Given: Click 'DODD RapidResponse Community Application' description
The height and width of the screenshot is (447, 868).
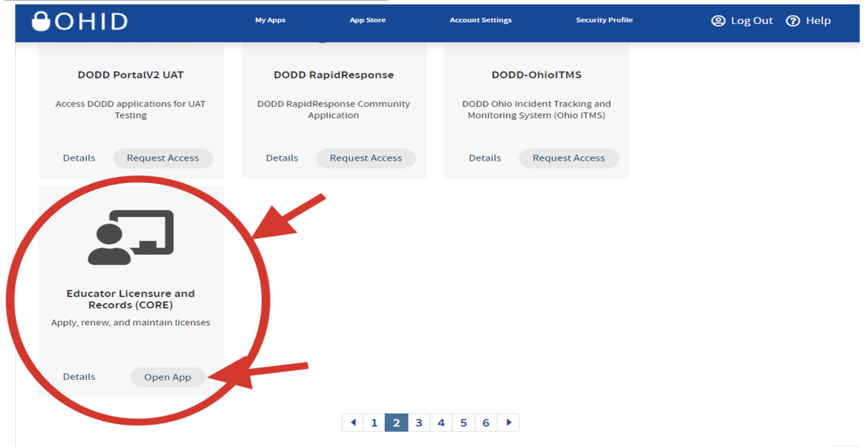Looking at the screenshot, I should [x=333, y=109].
